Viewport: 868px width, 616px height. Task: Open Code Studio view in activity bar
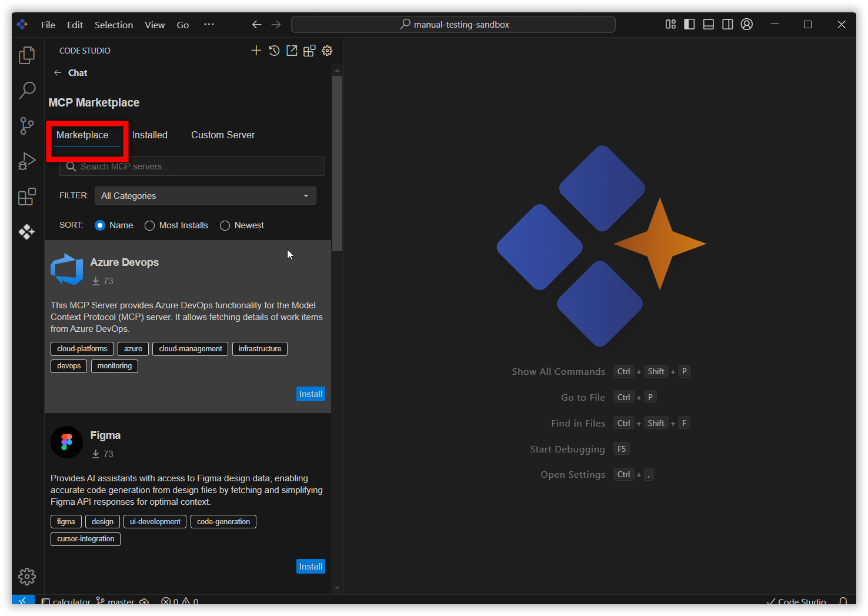click(x=27, y=232)
